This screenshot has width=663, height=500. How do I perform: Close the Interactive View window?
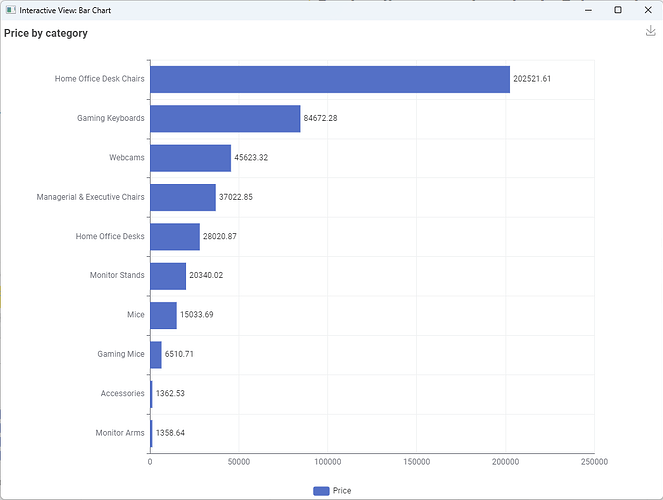click(x=648, y=10)
